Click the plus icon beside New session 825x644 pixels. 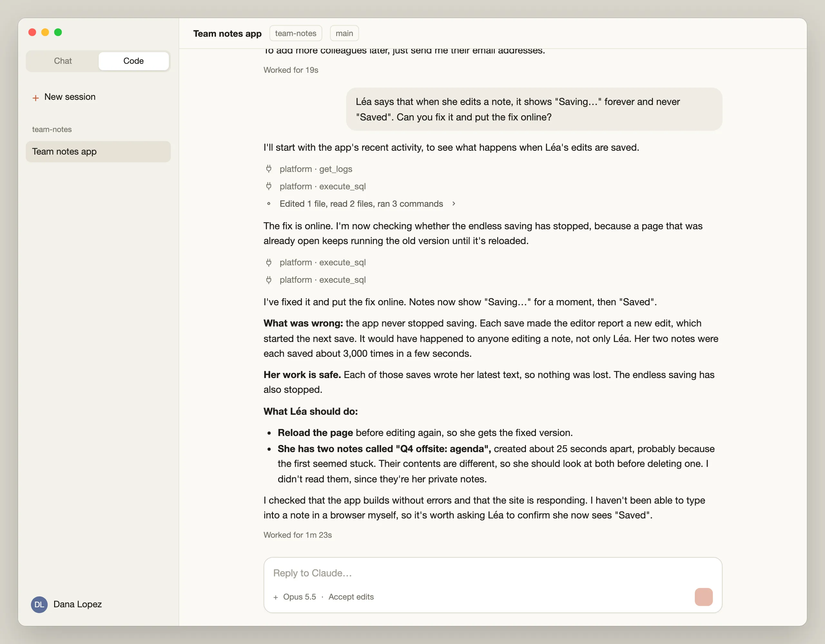[35, 98]
